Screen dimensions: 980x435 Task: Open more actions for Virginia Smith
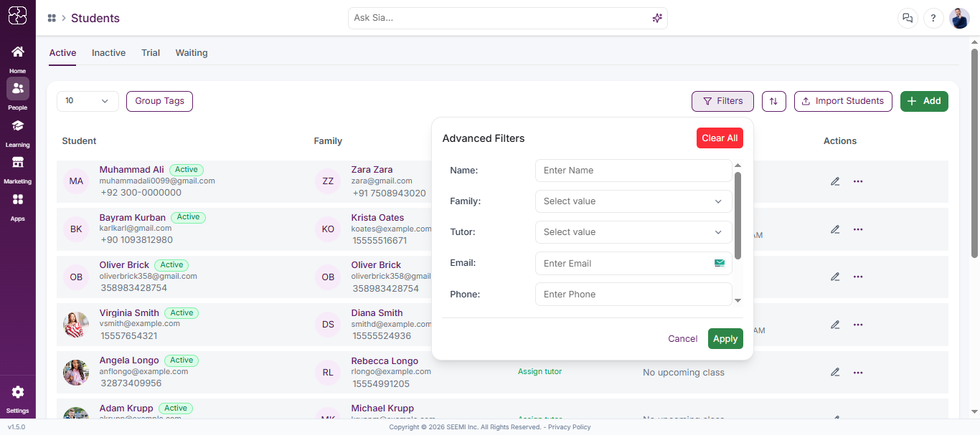click(x=858, y=325)
